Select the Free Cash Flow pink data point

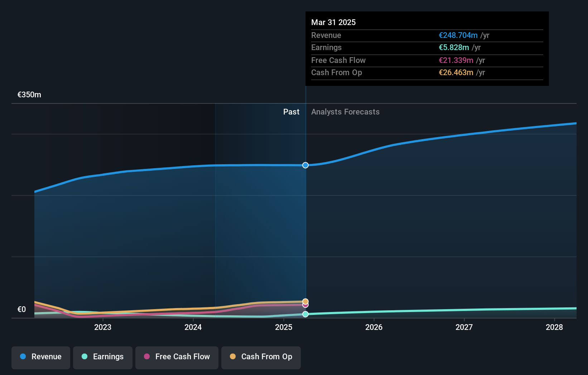pyautogui.click(x=305, y=305)
